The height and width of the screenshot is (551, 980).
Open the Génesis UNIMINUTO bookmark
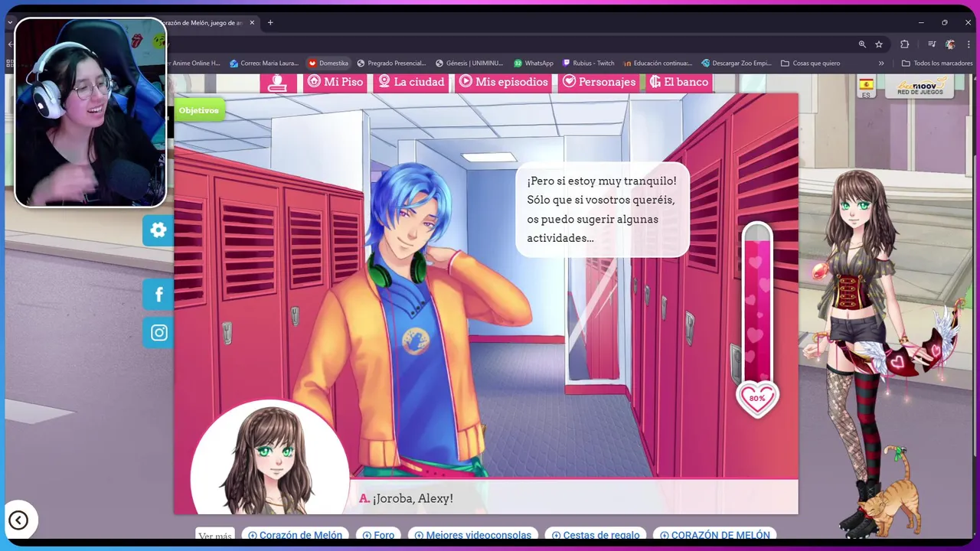469,64
